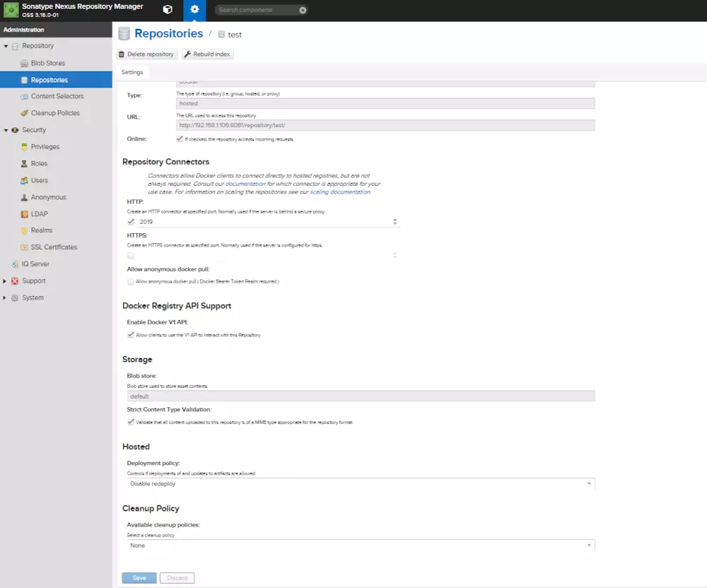This screenshot has width=707, height=588.
Task: Select the Settings tab
Action: (132, 72)
